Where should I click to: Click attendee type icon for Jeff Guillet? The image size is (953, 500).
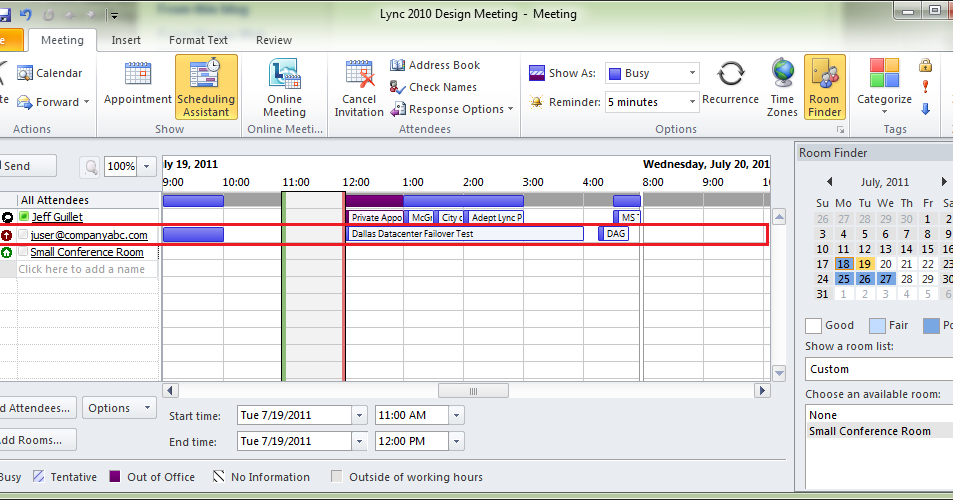[7, 217]
